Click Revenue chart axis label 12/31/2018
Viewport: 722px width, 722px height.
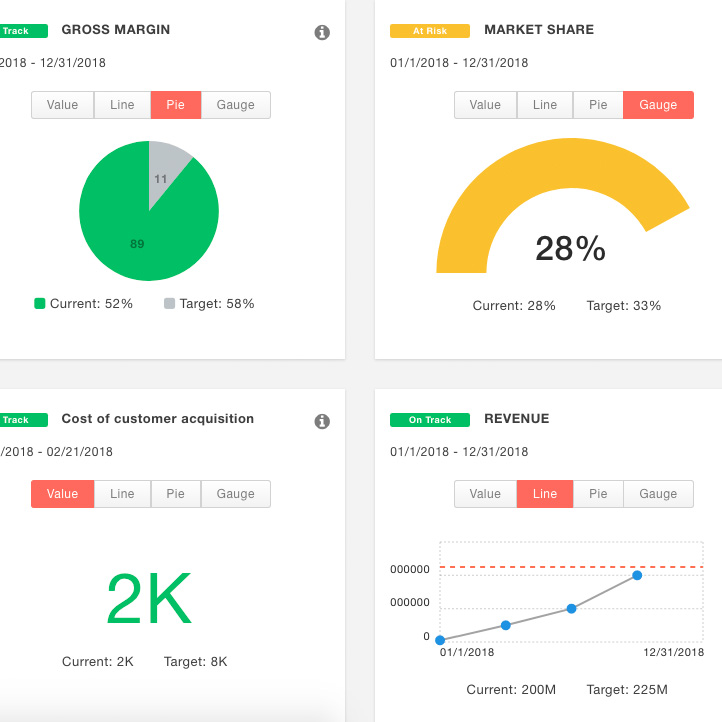pyautogui.click(x=674, y=652)
